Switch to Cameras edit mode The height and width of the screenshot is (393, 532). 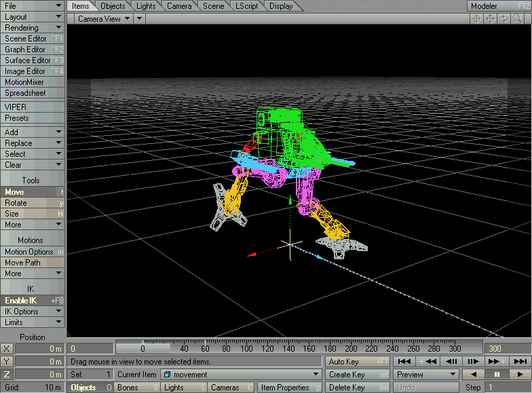coord(231,387)
